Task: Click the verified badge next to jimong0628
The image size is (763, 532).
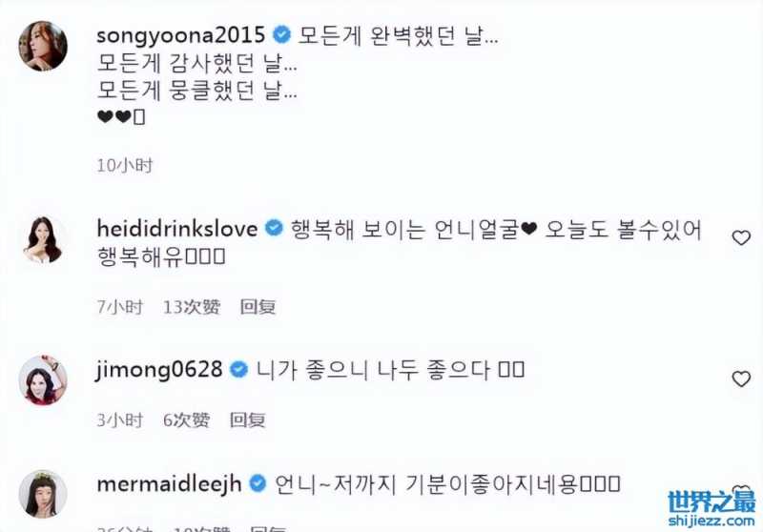Action: 239,370
